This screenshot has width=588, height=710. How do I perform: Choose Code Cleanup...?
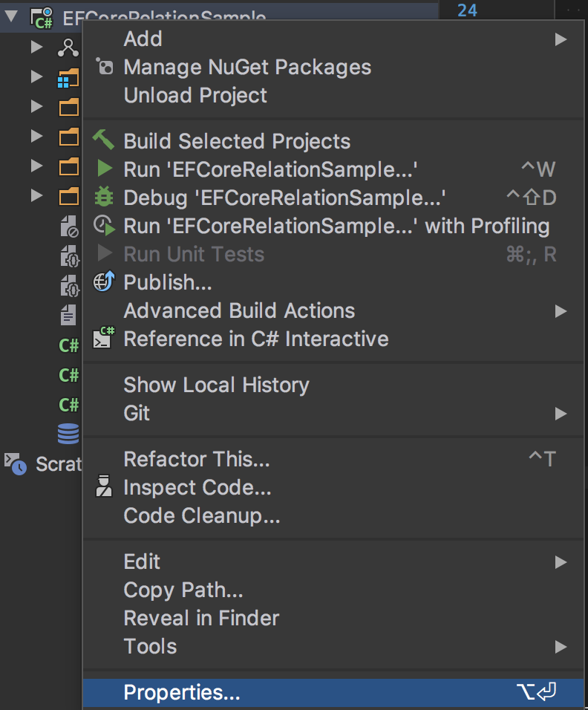333,515
